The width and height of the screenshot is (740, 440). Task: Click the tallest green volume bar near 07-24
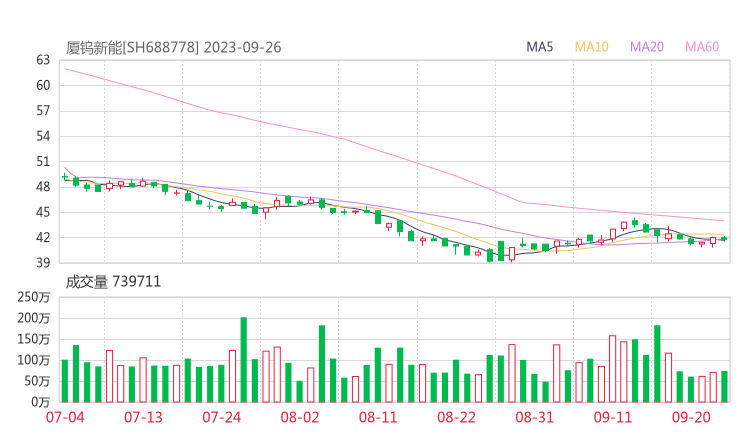coord(243,359)
